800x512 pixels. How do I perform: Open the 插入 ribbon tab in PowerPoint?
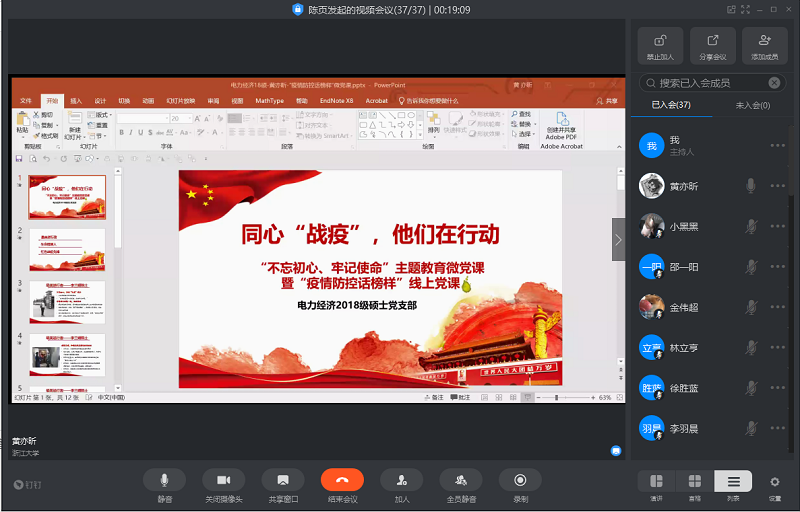click(x=76, y=101)
